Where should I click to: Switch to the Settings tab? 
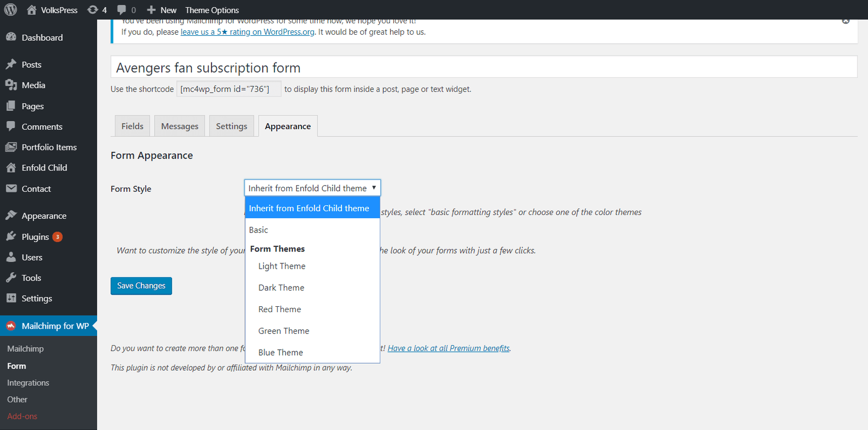click(232, 126)
